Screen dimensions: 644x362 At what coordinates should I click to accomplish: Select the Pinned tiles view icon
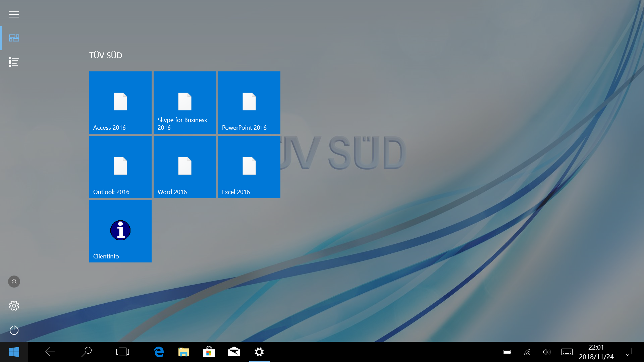14,38
